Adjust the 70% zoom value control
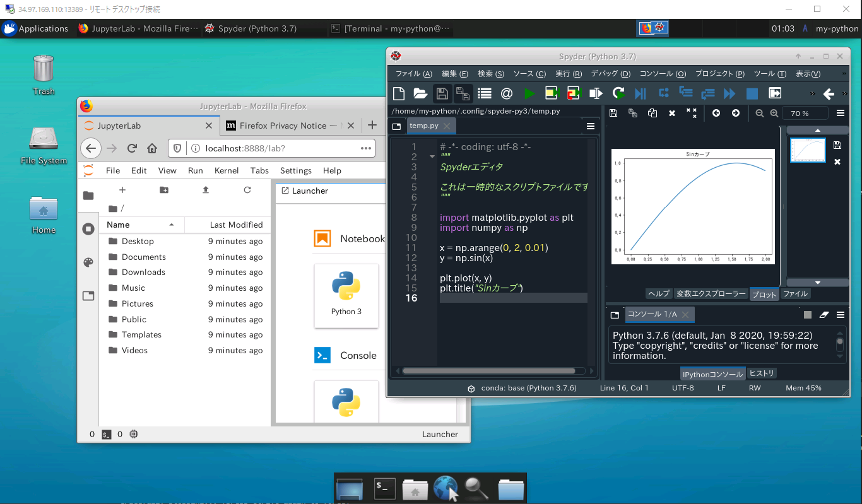Viewport: 862px width, 504px height. 805,113
